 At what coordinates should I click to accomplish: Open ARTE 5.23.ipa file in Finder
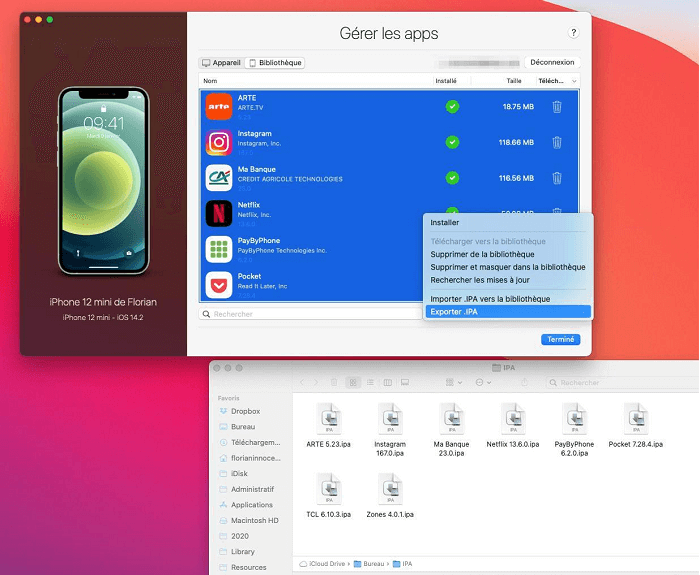click(329, 425)
